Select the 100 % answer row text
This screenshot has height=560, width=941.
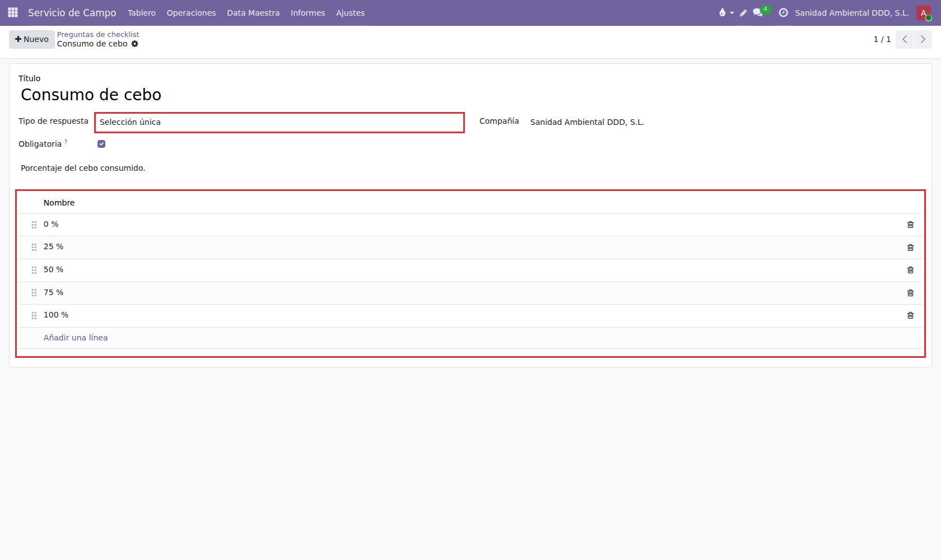pyautogui.click(x=56, y=315)
